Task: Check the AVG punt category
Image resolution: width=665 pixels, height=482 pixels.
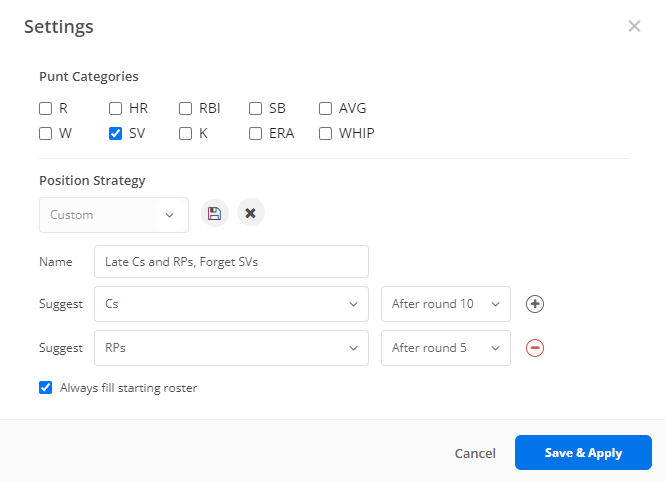Action: (x=326, y=108)
